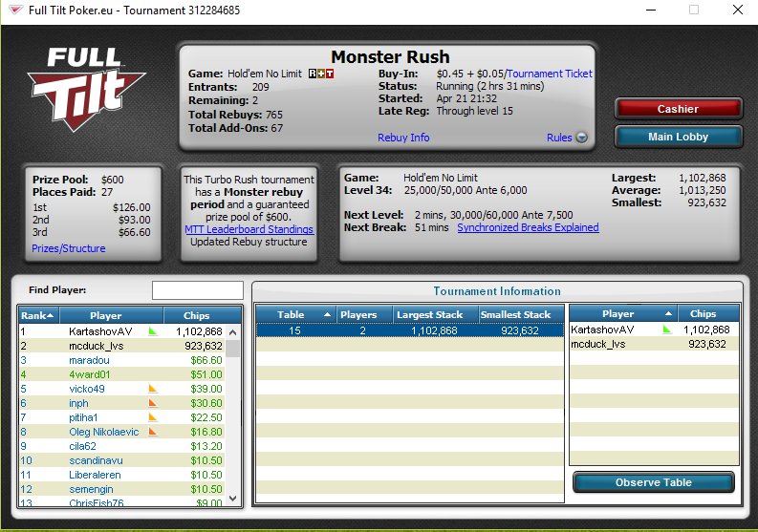Click the 1,102,868 Largest Stack cell in table 15
758x532 pixels.
434,330
